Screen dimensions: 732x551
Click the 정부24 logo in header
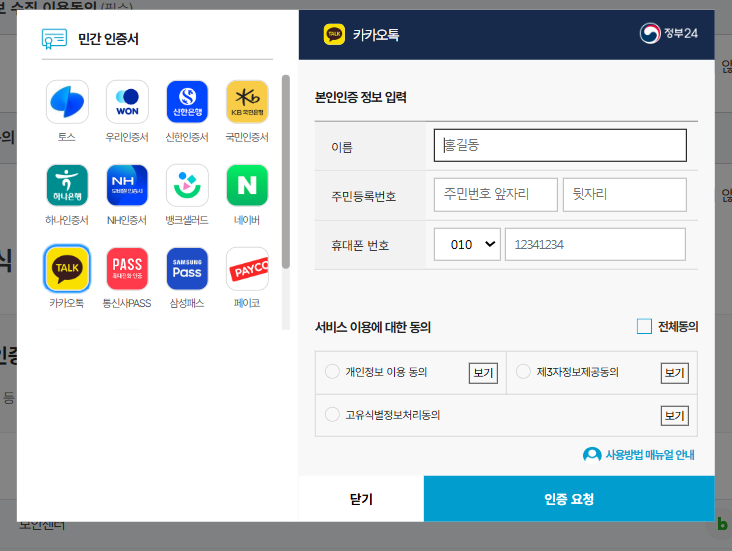point(669,33)
